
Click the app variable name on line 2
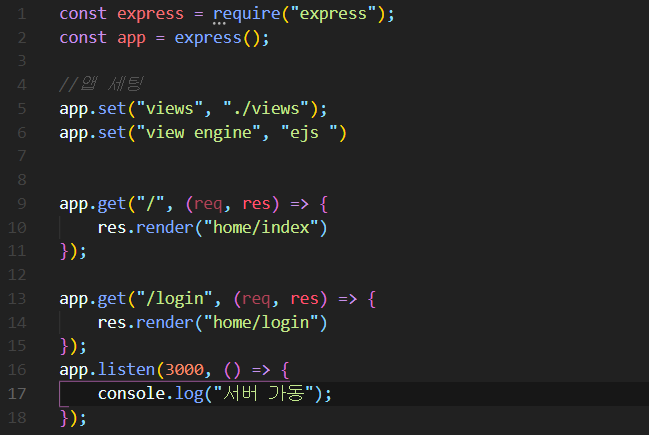coord(131,38)
